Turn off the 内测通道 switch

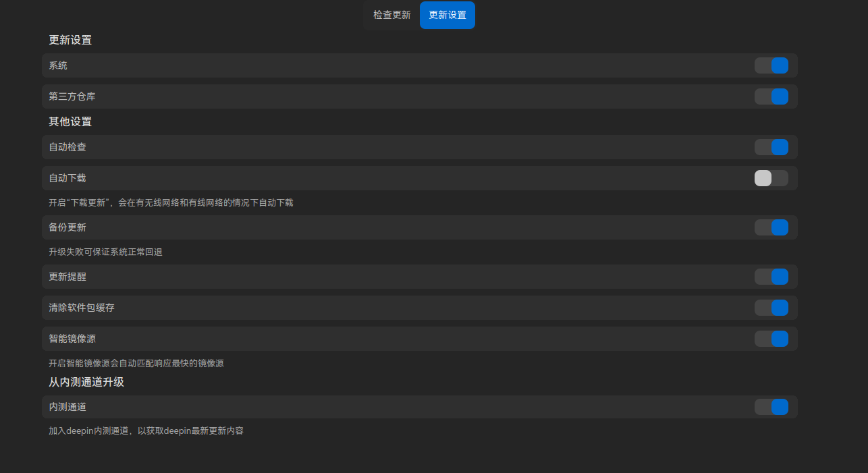point(771,407)
